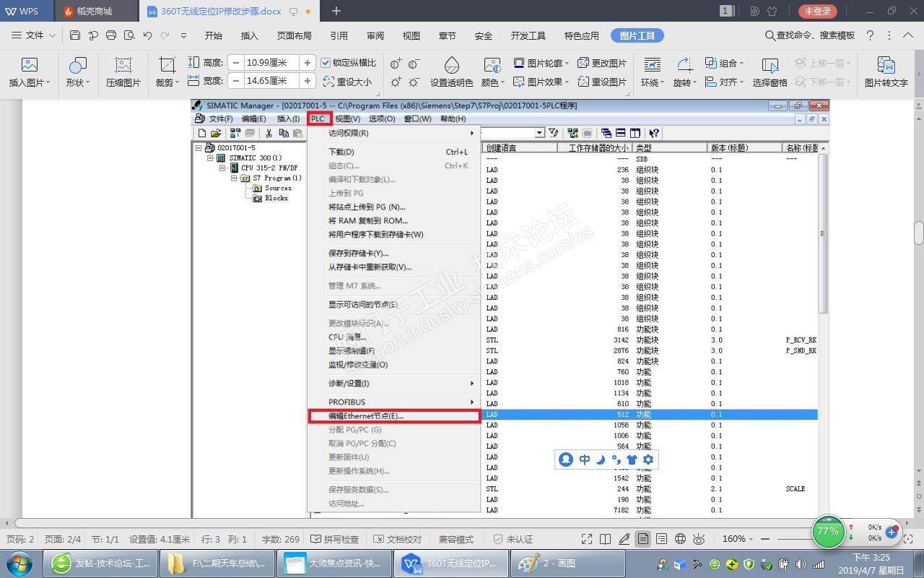Click 重设大小 reset size
The width and height of the screenshot is (924, 578).
coord(347,82)
